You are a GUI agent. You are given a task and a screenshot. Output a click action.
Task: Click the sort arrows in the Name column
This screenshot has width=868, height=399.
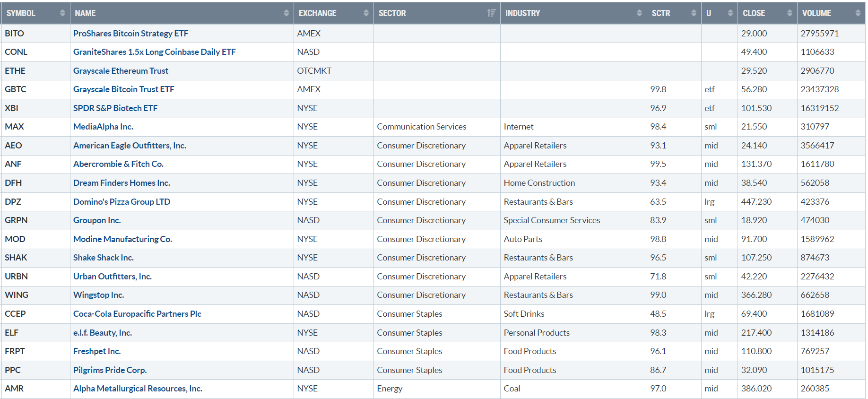coord(286,13)
